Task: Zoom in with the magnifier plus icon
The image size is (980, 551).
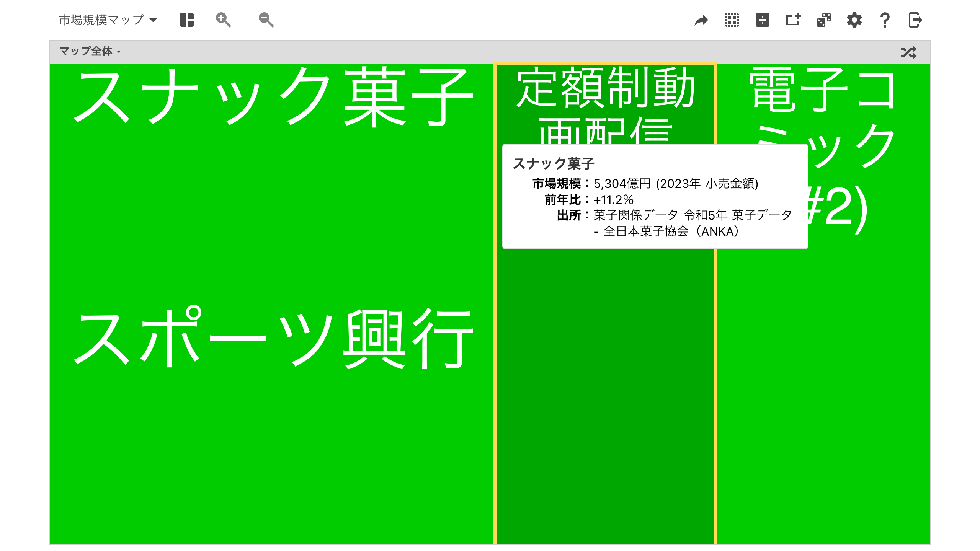Action: 223,20
